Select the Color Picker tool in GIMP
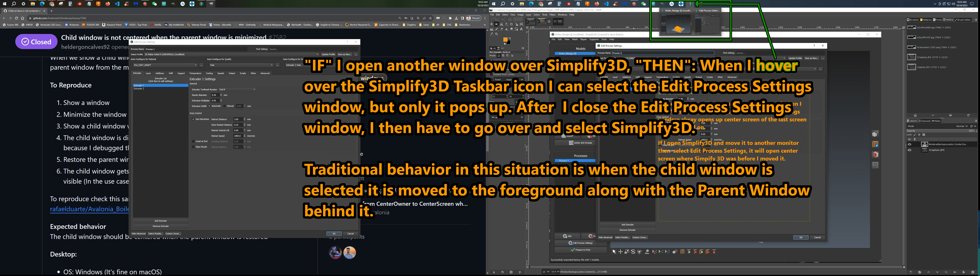This screenshot has width=980, height=276. [492, 34]
